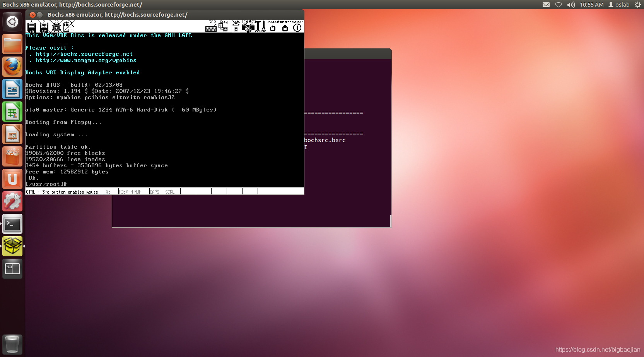Viewport: 644px width, 357px height.
Task: Click the http://www.nongnu.org/vgabios line
Action: 86,60
